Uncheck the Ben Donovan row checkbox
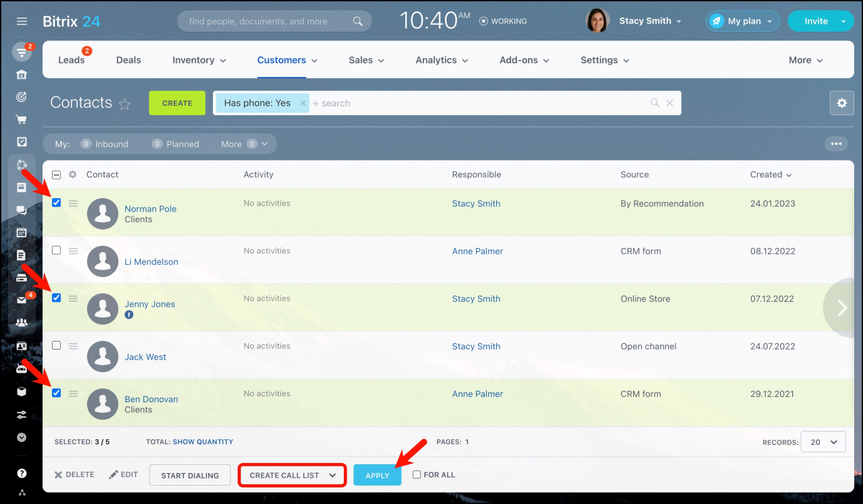 [x=56, y=393]
